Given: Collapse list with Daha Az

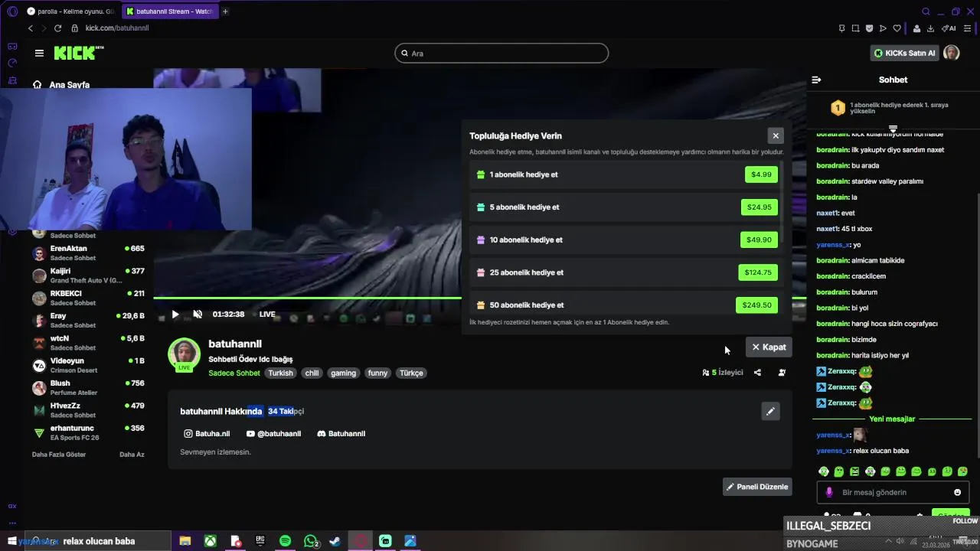Looking at the screenshot, I should pos(132,455).
